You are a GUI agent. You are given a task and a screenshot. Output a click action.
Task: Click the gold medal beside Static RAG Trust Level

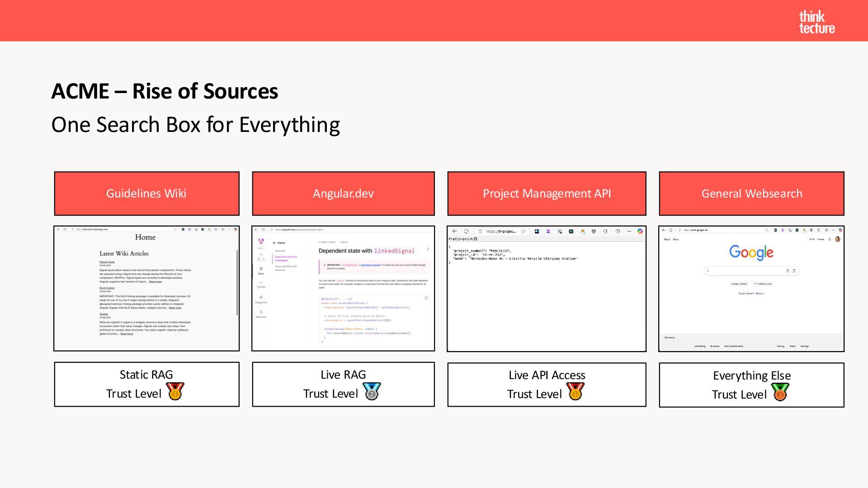click(175, 391)
